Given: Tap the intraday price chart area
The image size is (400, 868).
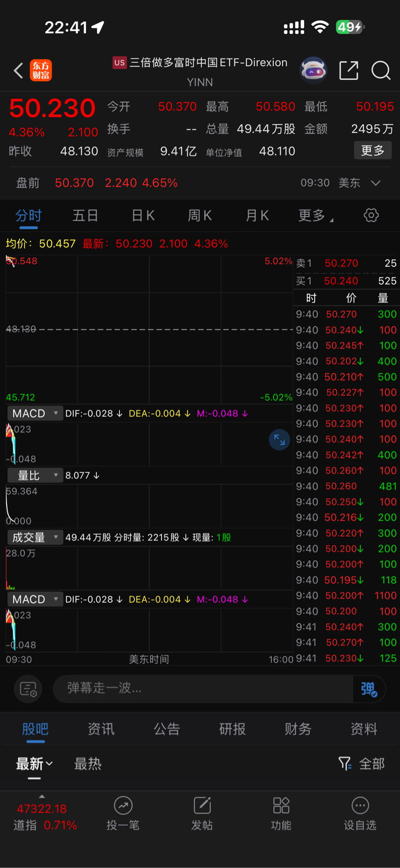Looking at the screenshot, I should (x=149, y=329).
